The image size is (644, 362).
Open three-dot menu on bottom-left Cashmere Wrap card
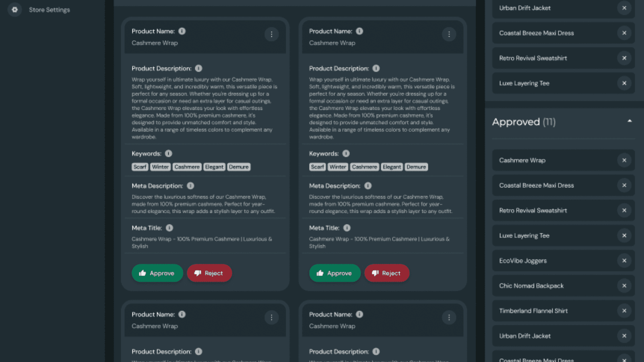pyautogui.click(x=272, y=318)
